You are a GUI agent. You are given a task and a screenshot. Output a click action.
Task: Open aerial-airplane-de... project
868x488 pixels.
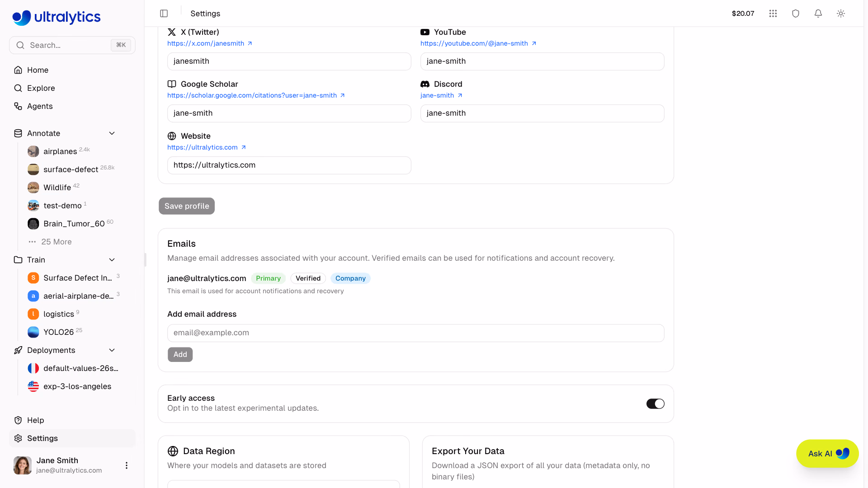(72, 296)
